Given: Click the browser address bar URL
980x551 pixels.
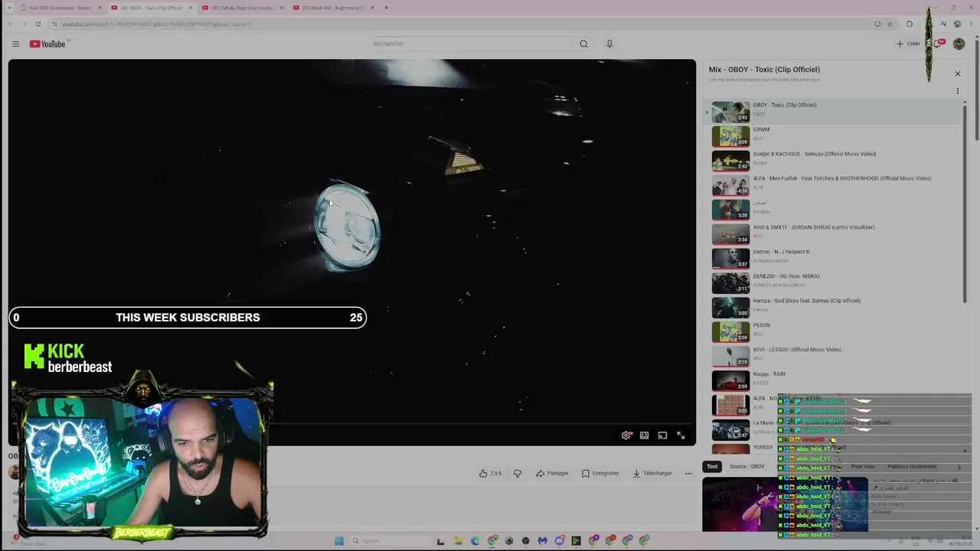Looking at the screenshot, I should 155,24.
